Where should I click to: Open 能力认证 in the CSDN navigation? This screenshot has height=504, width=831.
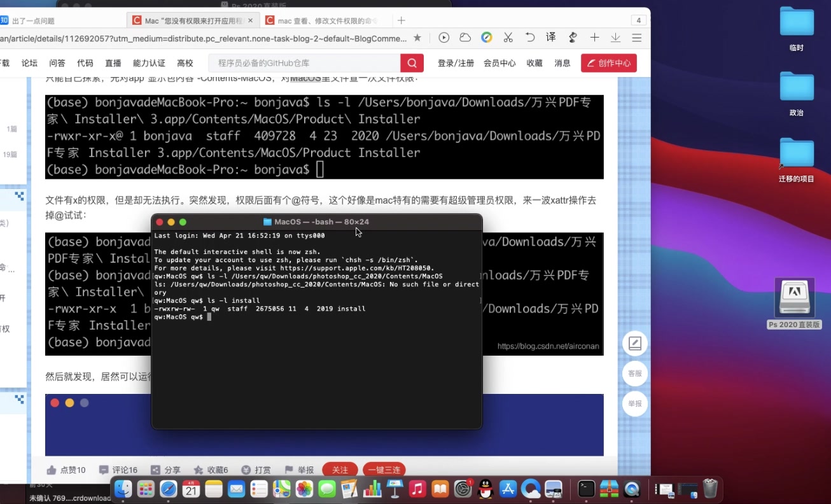point(149,63)
